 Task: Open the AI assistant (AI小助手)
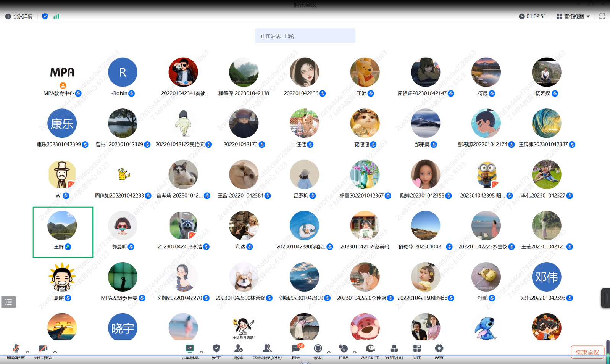pyautogui.click(x=370, y=349)
